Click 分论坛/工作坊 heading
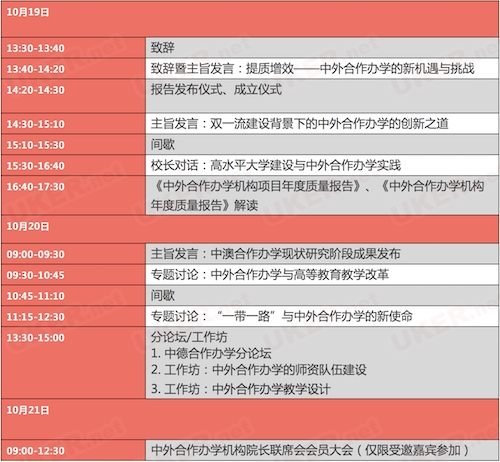Image resolution: width=500 pixels, height=462 pixels. 189,337
